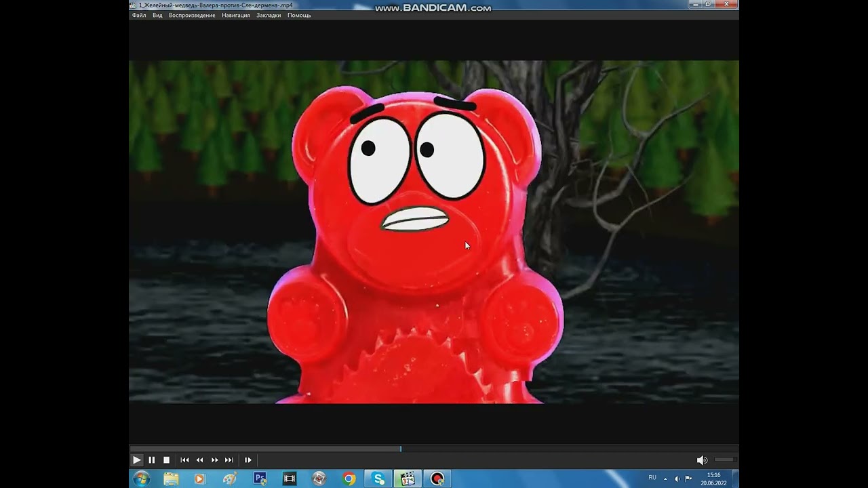Stop the video with the Stop button
This screenshot has width=868, height=488.
pyautogui.click(x=167, y=460)
